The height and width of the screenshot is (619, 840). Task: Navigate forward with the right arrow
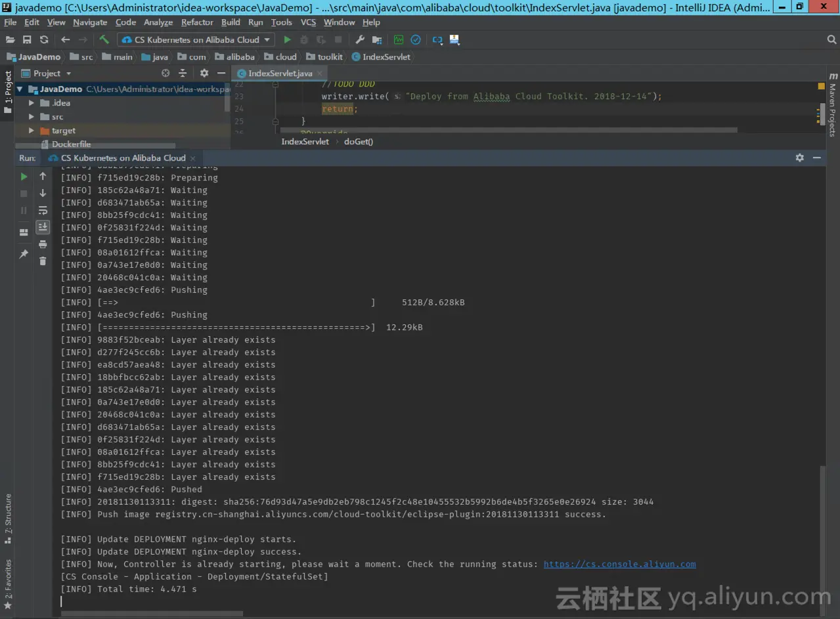(83, 40)
